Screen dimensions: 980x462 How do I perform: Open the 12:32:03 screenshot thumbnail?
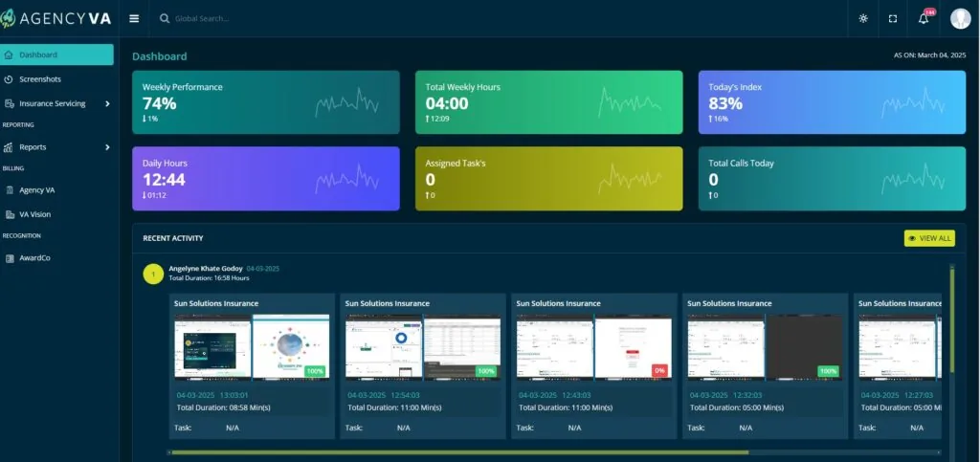pyautogui.click(x=766, y=347)
